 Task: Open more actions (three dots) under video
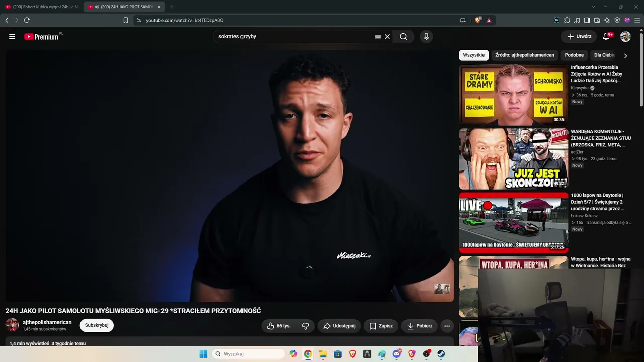point(447,326)
